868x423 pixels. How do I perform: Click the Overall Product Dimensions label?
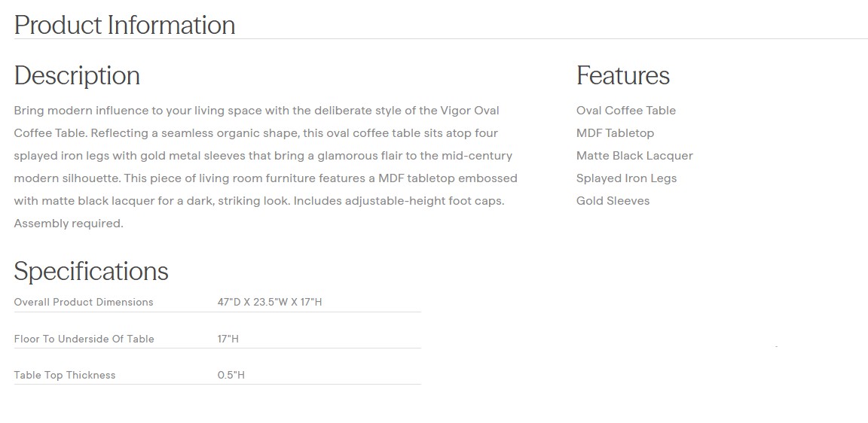pyautogui.click(x=84, y=302)
